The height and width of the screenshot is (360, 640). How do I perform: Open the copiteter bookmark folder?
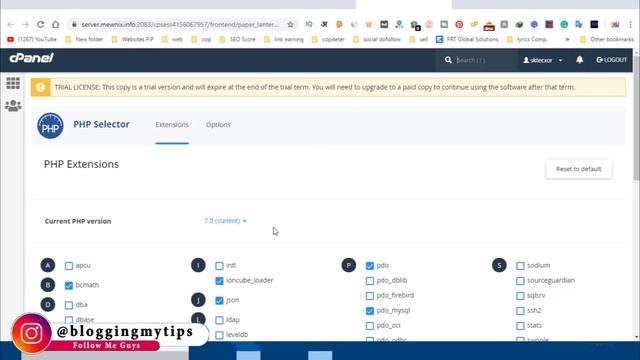pyautogui.click(x=329, y=39)
